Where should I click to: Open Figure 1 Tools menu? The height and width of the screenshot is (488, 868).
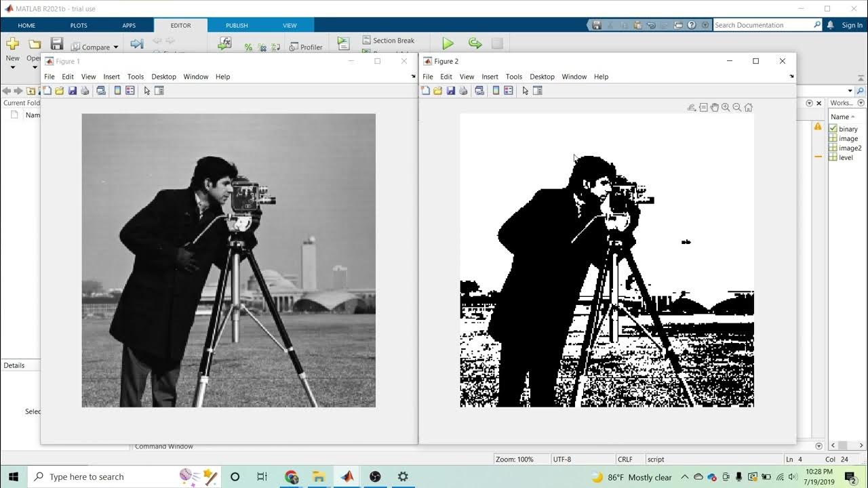(x=136, y=77)
